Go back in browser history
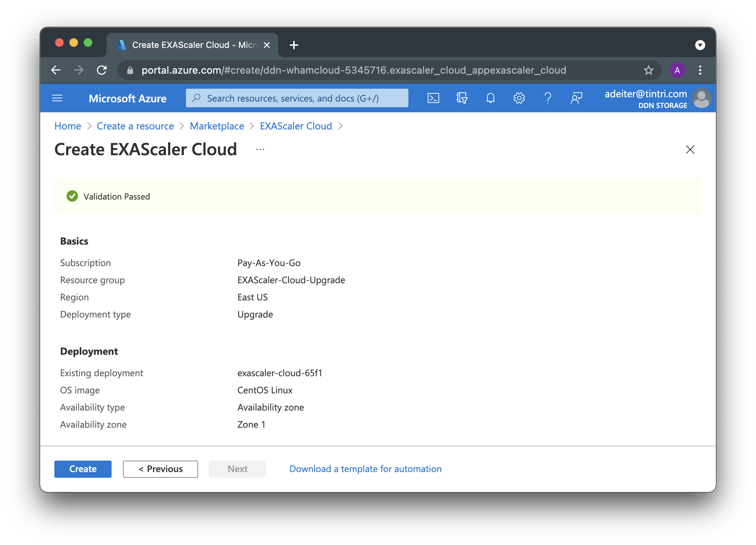 (x=56, y=70)
